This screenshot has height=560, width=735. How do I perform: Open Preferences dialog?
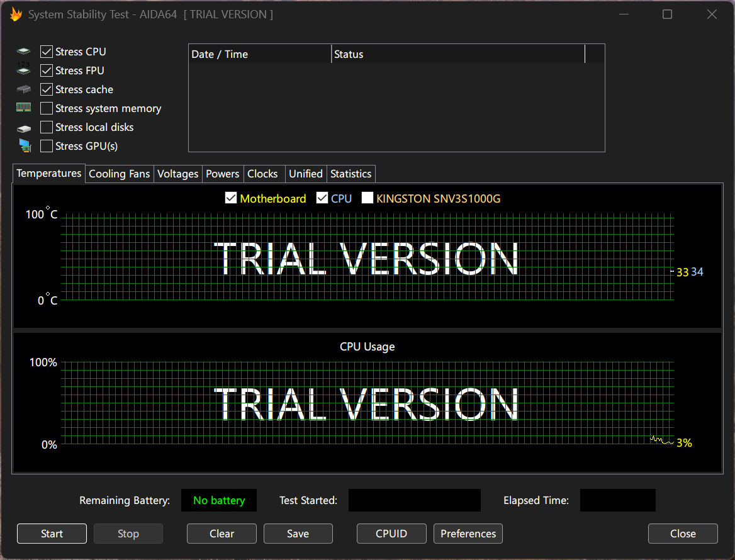[x=468, y=534]
